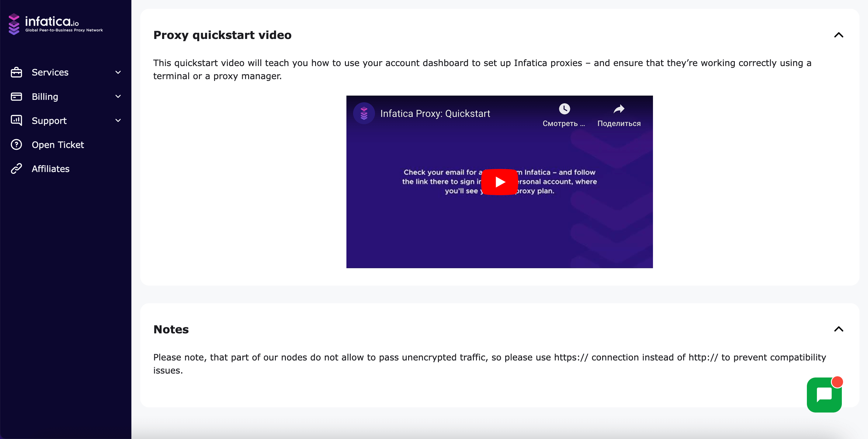The width and height of the screenshot is (868, 439).
Task: Open the green live chat widget
Action: pos(824,395)
